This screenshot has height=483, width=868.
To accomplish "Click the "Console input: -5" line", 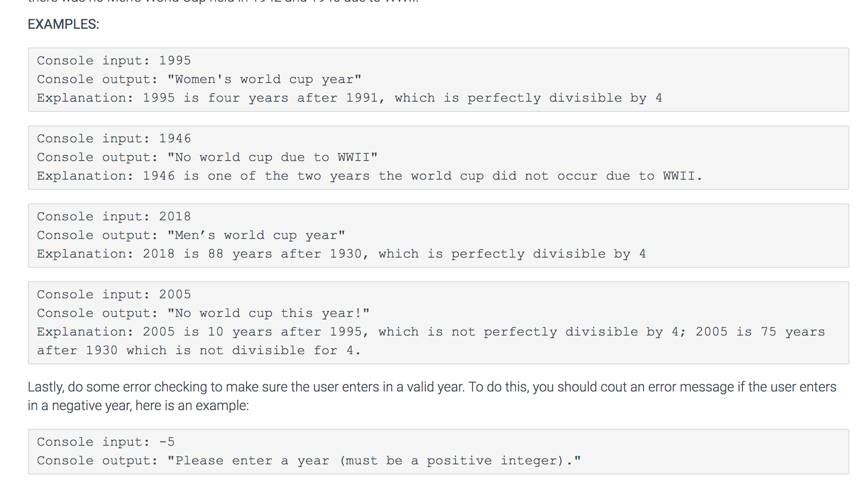I will [x=106, y=442].
